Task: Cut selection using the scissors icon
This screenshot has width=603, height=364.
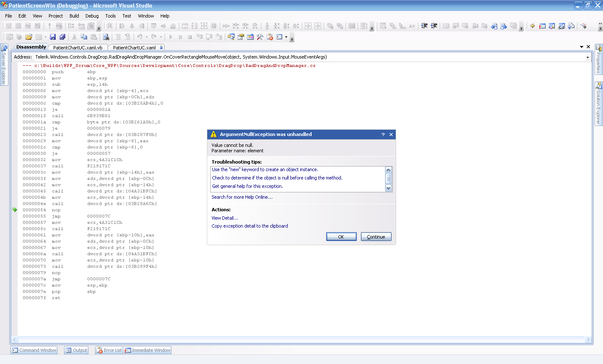Action: (x=74, y=37)
